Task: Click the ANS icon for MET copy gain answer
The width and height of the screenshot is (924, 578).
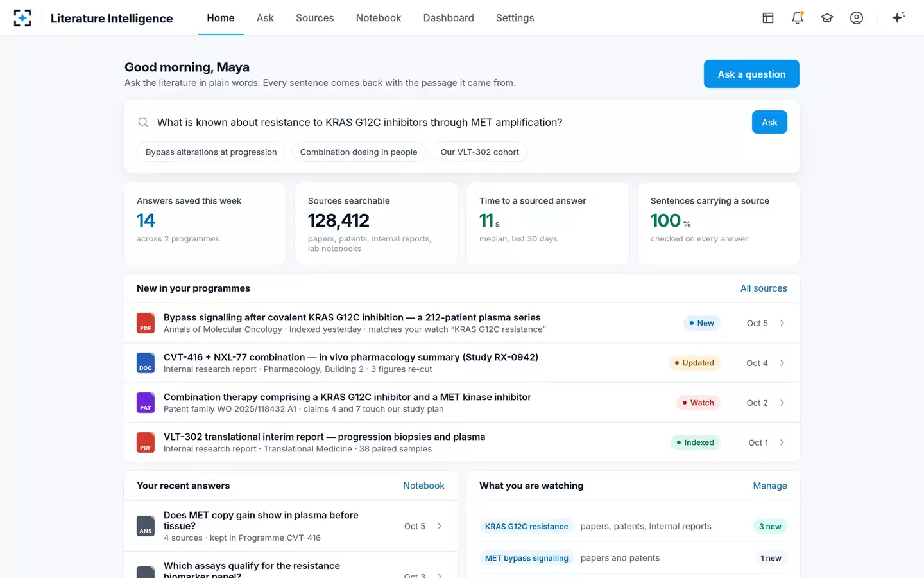Action: [146, 526]
